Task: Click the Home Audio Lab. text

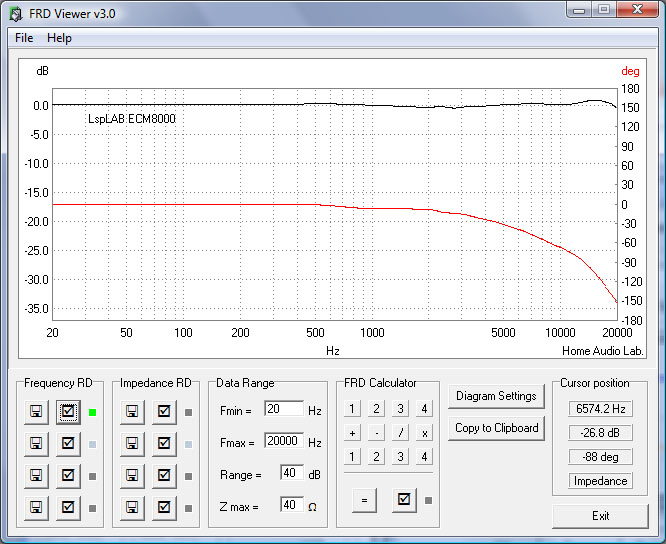Action: 603,351
